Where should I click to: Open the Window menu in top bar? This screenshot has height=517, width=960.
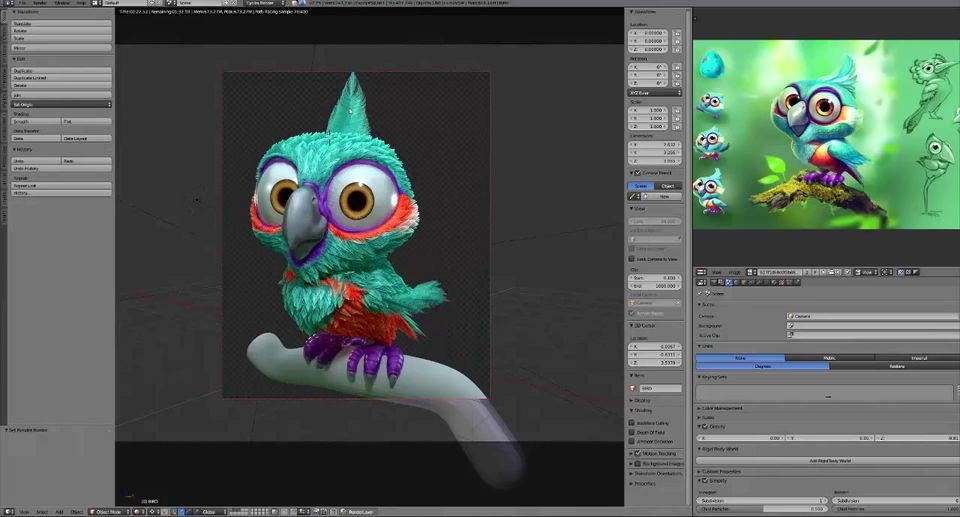click(62, 3)
